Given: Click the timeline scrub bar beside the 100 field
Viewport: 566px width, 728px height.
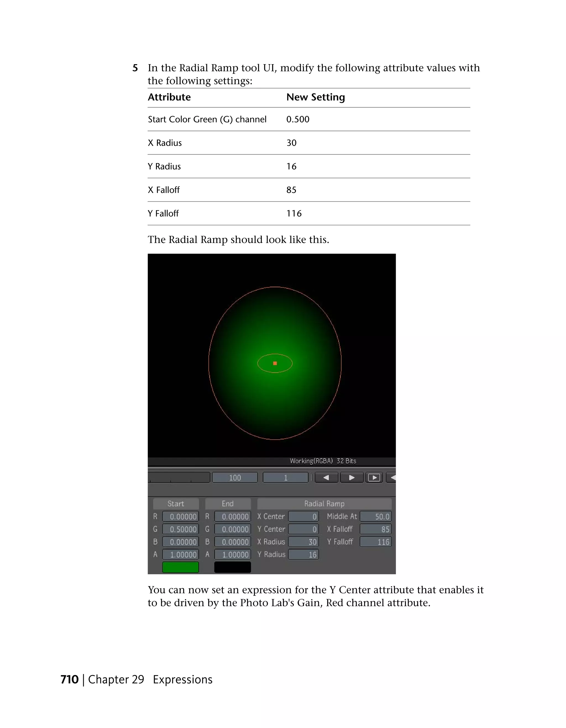Looking at the screenshot, I should (179, 477).
